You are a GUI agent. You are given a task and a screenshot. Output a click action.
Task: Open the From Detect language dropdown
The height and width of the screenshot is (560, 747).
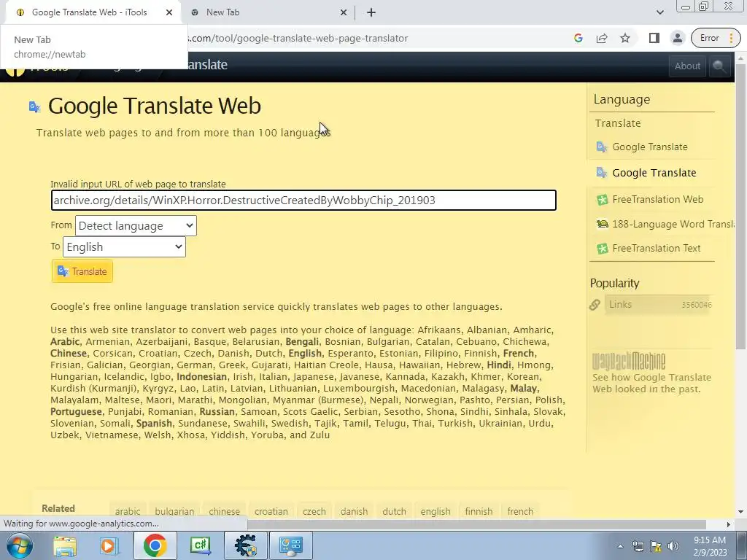pyautogui.click(x=136, y=226)
